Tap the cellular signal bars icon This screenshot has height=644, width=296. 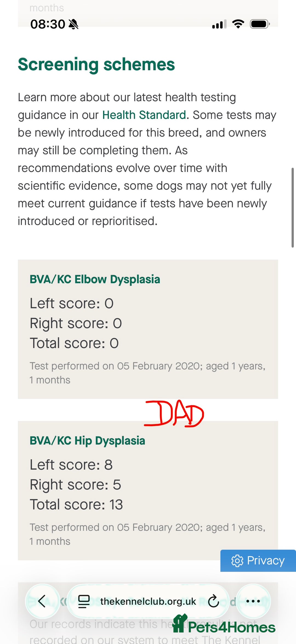tap(219, 24)
